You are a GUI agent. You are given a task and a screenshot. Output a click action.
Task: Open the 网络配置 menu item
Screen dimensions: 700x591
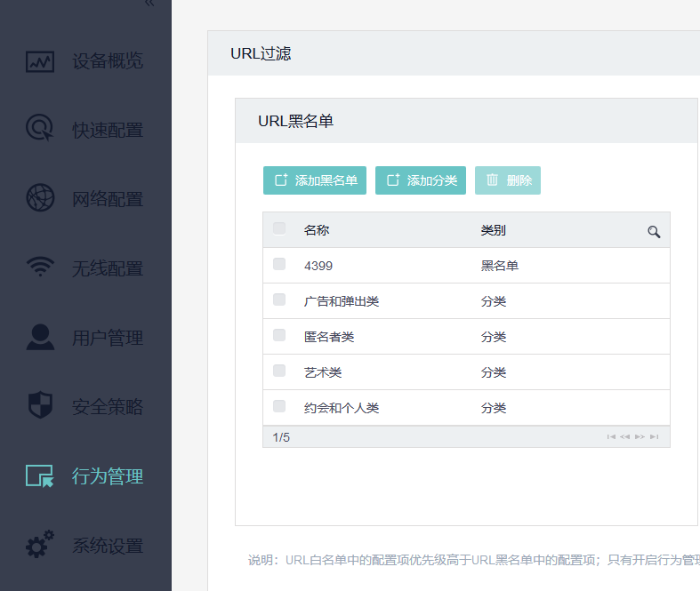[107, 199]
